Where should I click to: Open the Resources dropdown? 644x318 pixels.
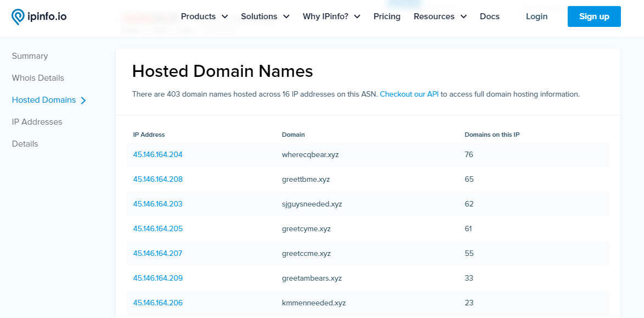click(440, 16)
